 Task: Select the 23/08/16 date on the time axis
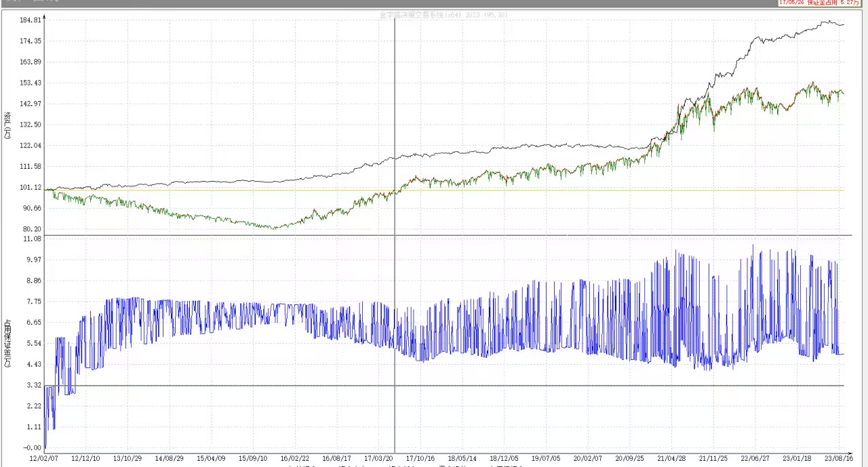tap(837, 458)
